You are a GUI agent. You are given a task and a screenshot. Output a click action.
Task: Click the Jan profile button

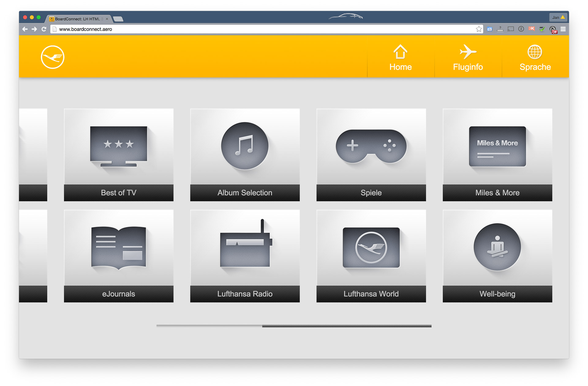(558, 17)
